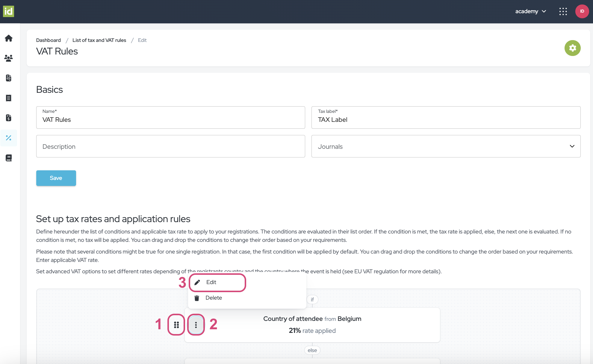This screenshot has height=364, width=593.
Task: Click the drag handle icon button 1
Action: (177, 324)
